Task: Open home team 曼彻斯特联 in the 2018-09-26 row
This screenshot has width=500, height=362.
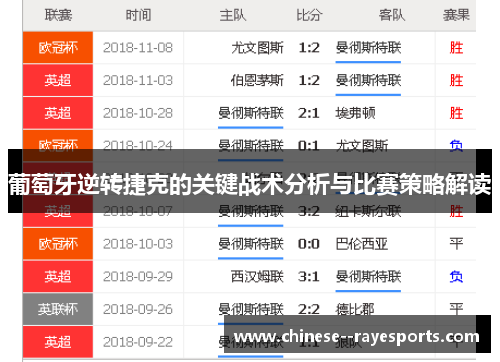Action: [x=251, y=309]
